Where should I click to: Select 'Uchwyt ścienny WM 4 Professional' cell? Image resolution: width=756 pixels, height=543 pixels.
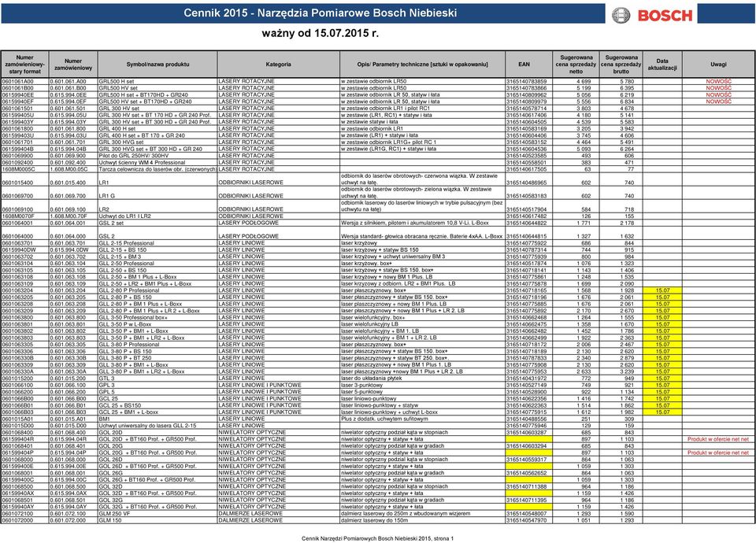[x=157, y=162]
